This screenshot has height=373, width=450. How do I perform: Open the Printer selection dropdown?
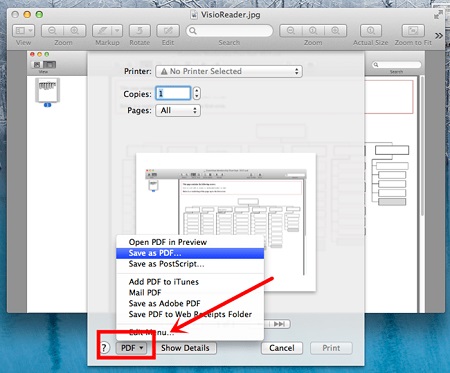(x=229, y=71)
